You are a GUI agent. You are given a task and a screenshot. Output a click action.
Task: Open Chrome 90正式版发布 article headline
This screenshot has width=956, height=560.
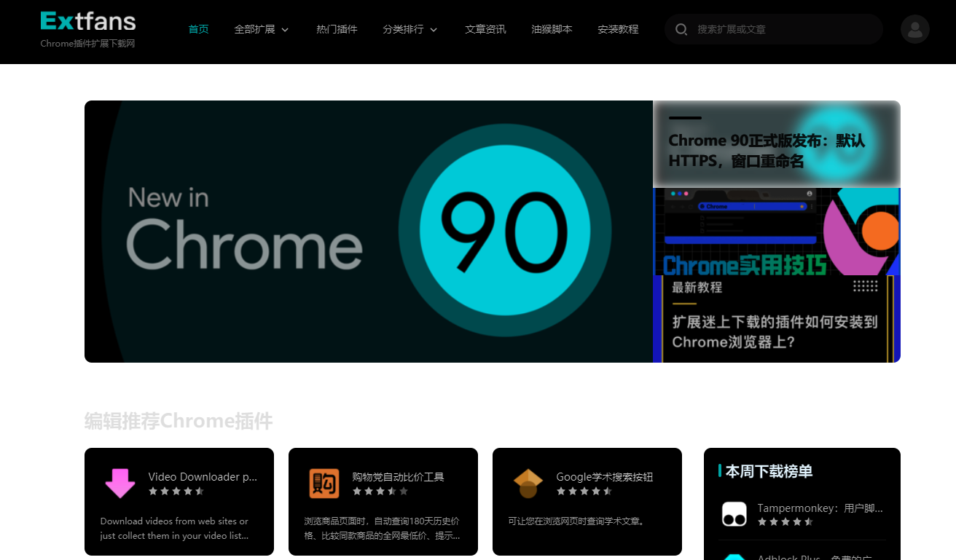[x=767, y=151]
